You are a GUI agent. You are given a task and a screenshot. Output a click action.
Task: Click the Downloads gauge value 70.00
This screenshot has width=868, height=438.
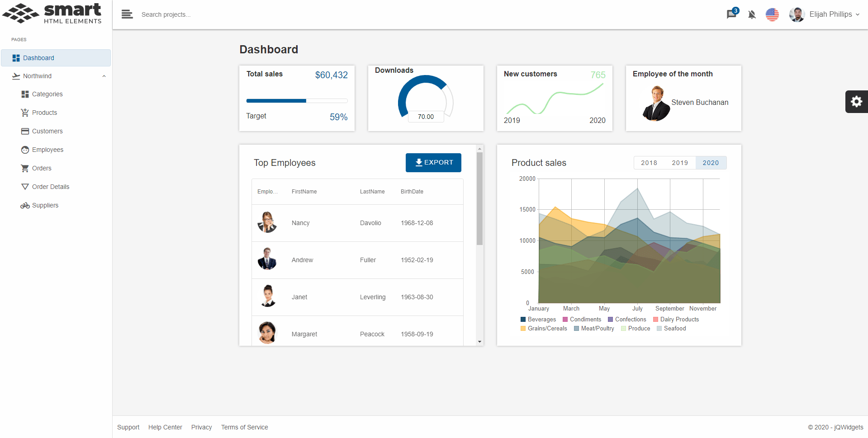[x=426, y=117]
